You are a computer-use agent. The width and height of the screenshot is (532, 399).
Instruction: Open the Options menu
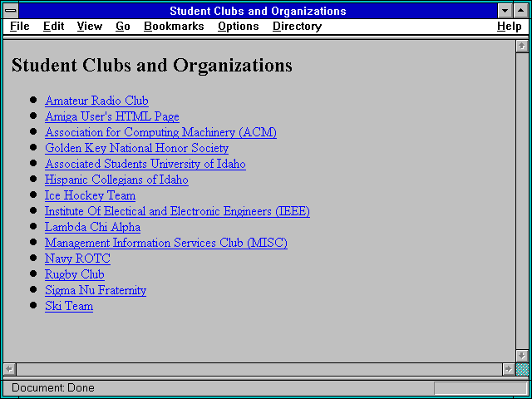click(239, 27)
